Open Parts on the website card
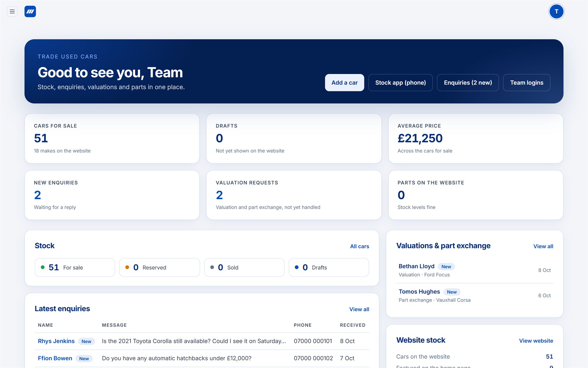This screenshot has height=368, width=588. click(x=476, y=195)
